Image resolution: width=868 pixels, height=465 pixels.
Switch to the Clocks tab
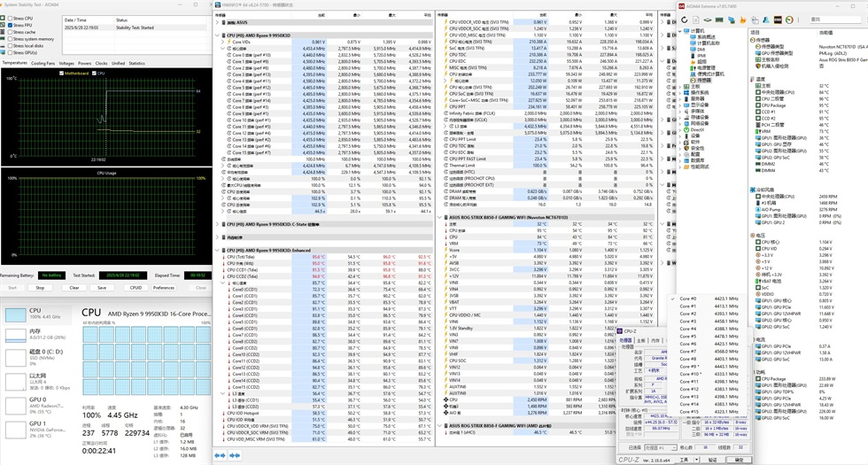[x=101, y=63]
